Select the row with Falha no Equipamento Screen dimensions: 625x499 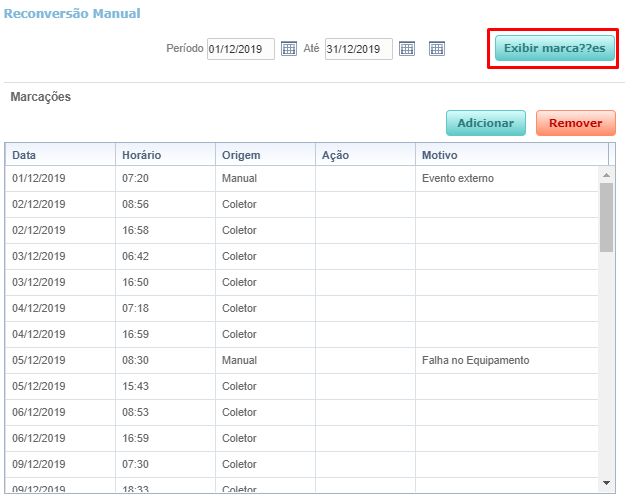click(x=300, y=360)
